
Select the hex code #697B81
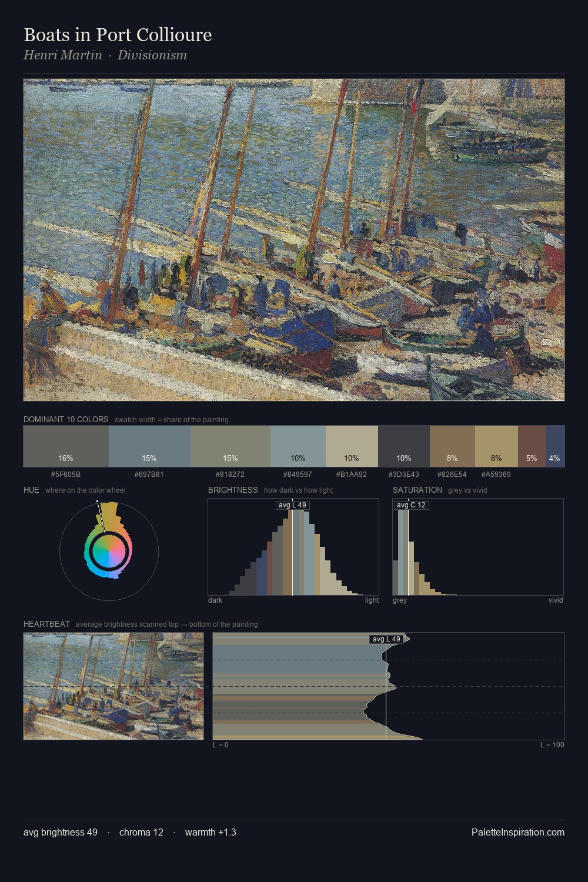149,475
